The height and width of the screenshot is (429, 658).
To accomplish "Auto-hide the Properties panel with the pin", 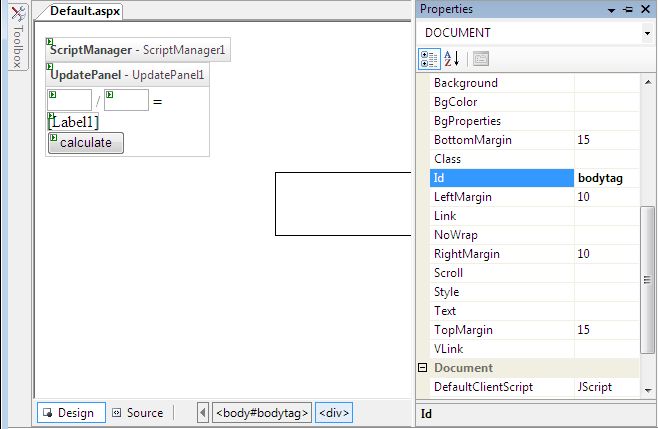I will [628, 9].
